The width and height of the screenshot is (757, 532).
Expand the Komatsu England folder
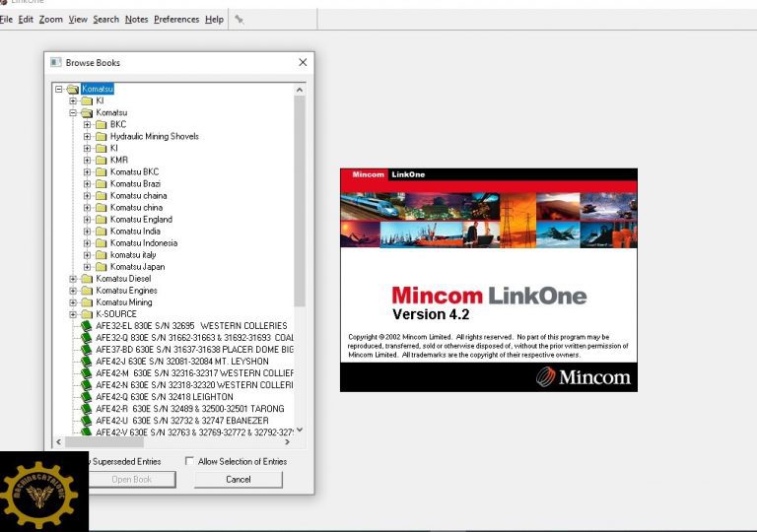pyautogui.click(x=87, y=219)
